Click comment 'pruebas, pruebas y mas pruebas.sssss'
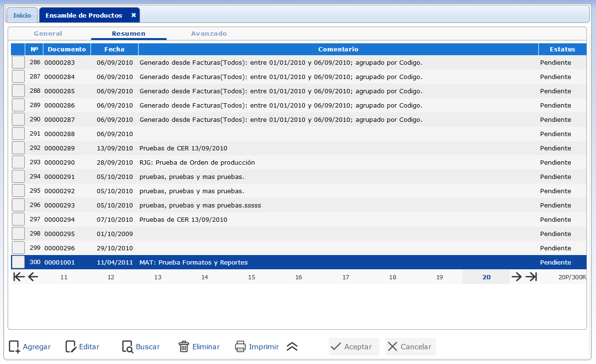This screenshot has height=364, width=596. click(x=200, y=205)
